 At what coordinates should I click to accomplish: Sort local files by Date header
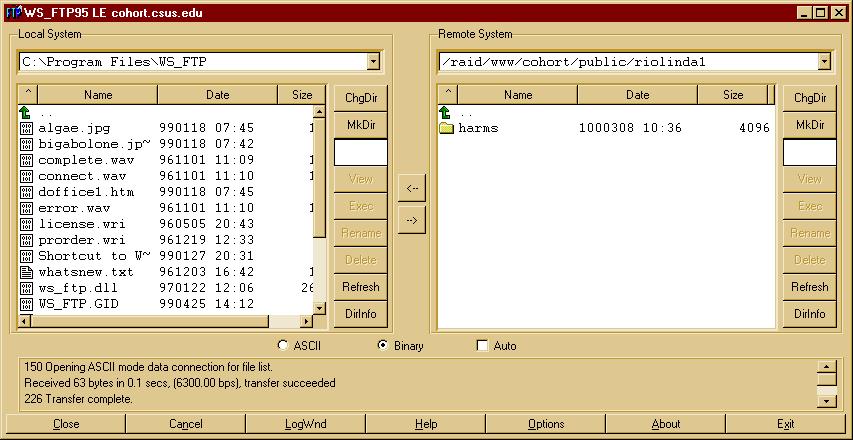tap(218, 95)
